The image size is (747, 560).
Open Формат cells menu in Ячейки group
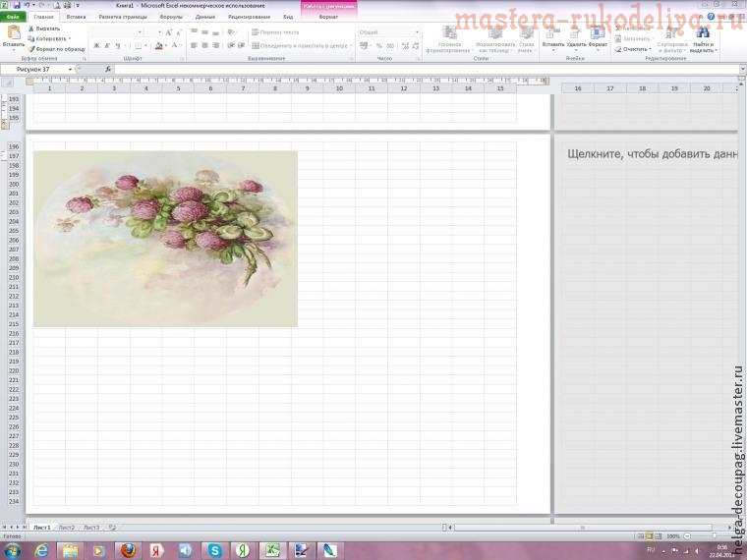click(598, 38)
